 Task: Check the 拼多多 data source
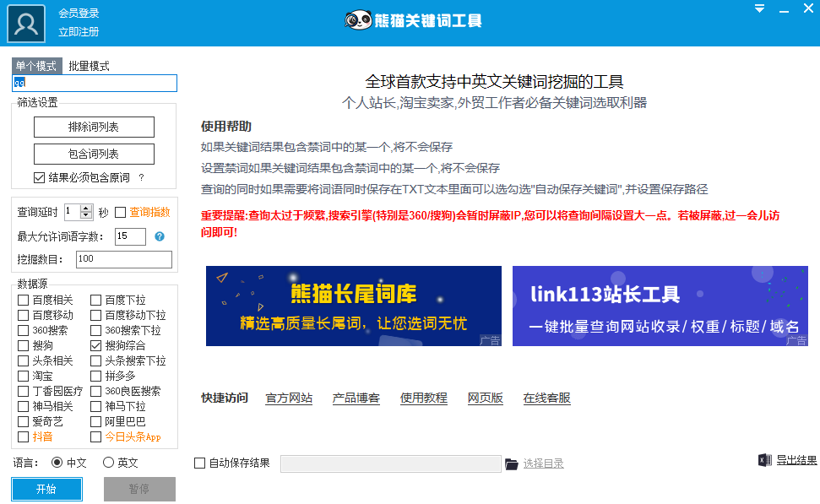click(95, 376)
